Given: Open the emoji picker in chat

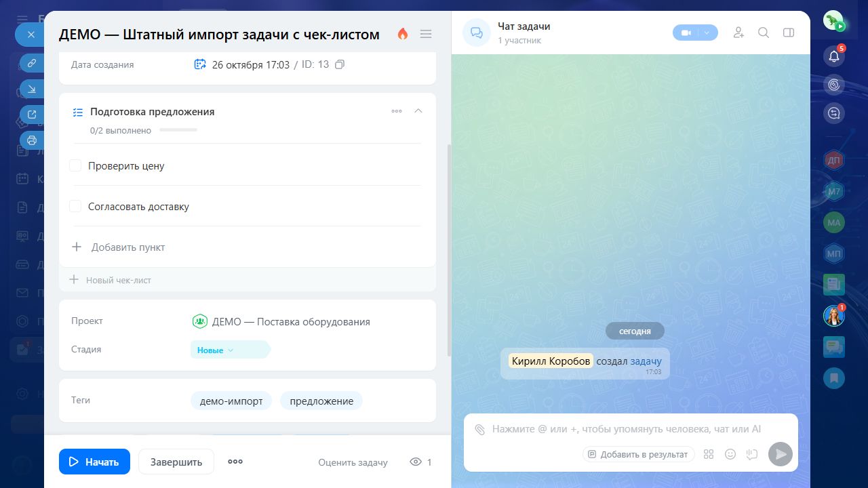Looking at the screenshot, I should tap(730, 454).
